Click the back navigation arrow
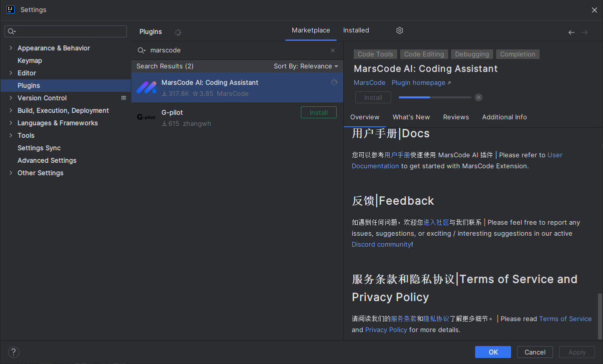Image resolution: width=603 pixels, height=364 pixels. point(572,32)
